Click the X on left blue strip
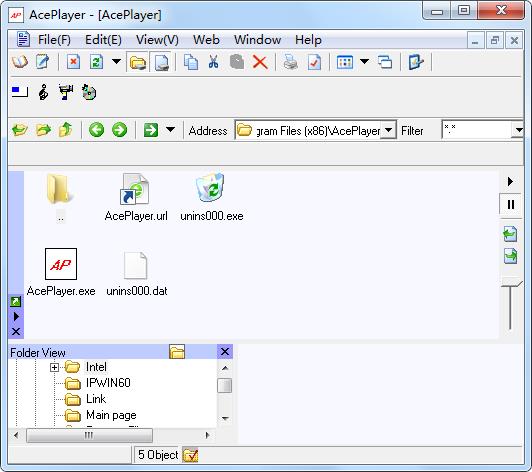532x472 pixels. pyautogui.click(x=16, y=332)
